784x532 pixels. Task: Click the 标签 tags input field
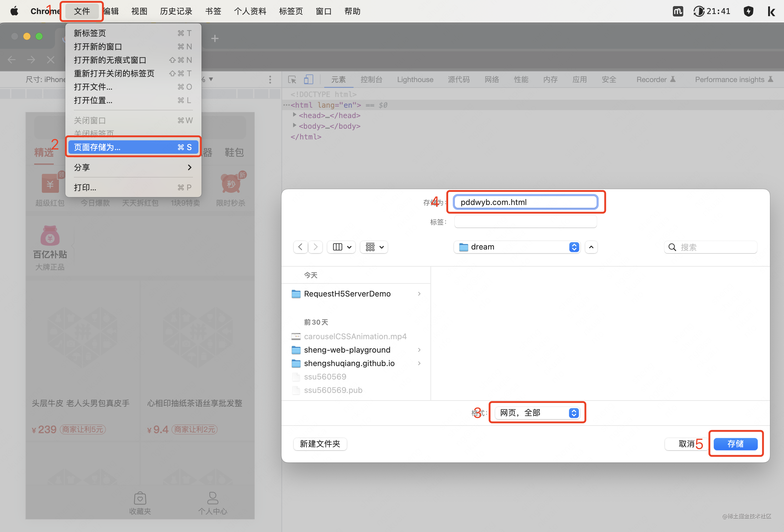[525, 222]
